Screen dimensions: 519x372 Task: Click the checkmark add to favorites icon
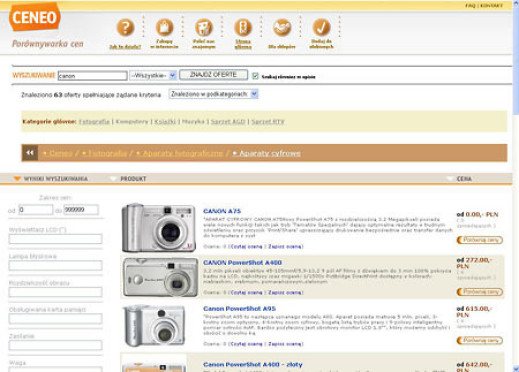coord(321,27)
